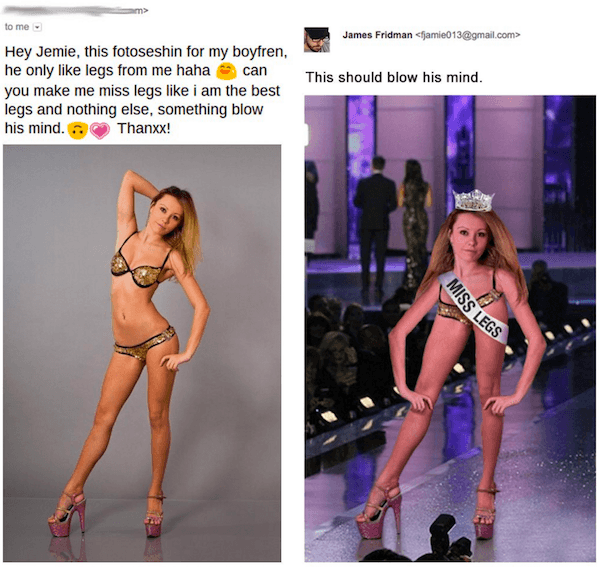Click the "Thanxx!" word in the message
600x567 pixels.
pyautogui.click(x=144, y=129)
